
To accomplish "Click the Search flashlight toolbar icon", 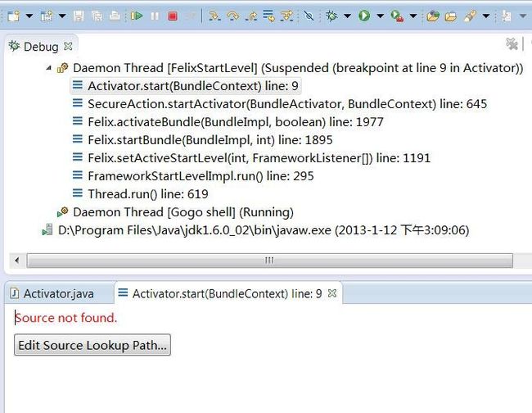I will tap(470, 16).
